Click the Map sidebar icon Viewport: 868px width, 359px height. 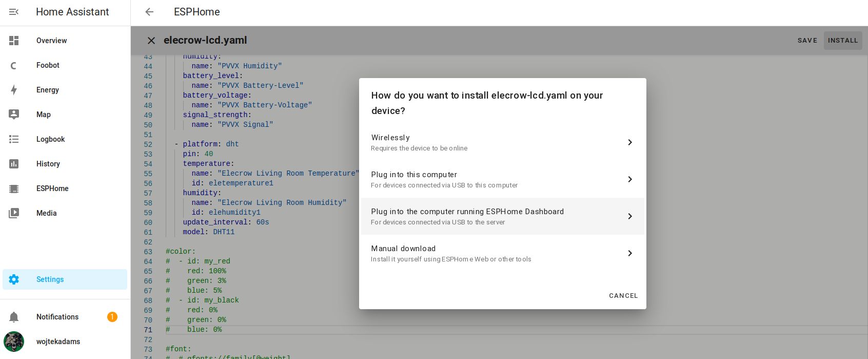point(14,115)
